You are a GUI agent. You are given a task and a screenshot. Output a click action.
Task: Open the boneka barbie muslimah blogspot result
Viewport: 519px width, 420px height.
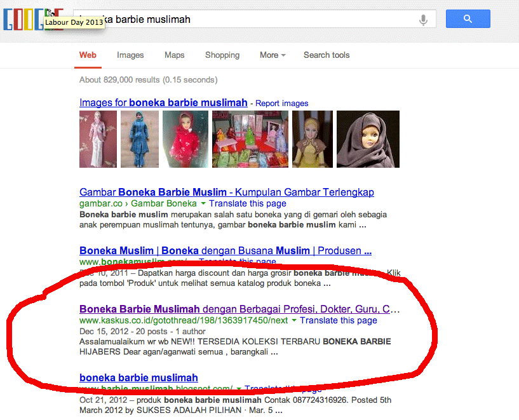point(138,377)
